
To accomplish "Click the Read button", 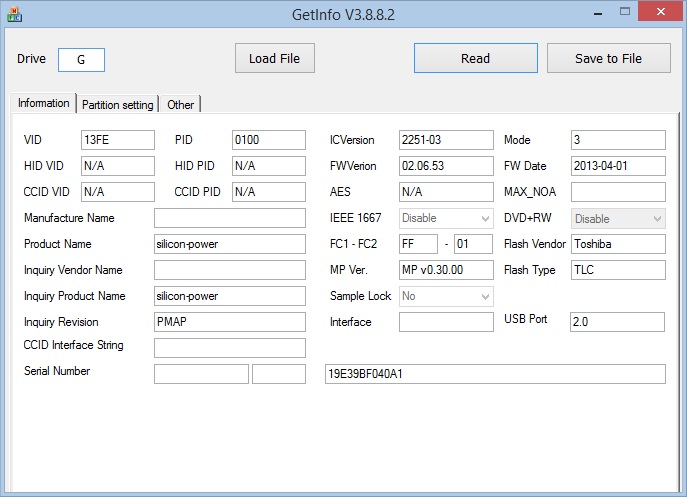I will point(475,58).
